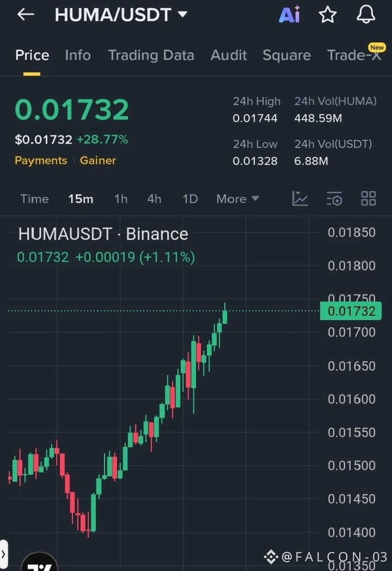Tap the 0.01400 price axis label
392x571 pixels.
point(352,532)
